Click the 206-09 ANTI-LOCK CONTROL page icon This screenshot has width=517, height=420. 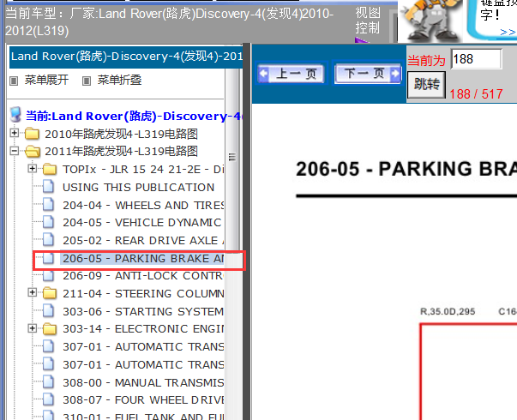click(x=49, y=275)
